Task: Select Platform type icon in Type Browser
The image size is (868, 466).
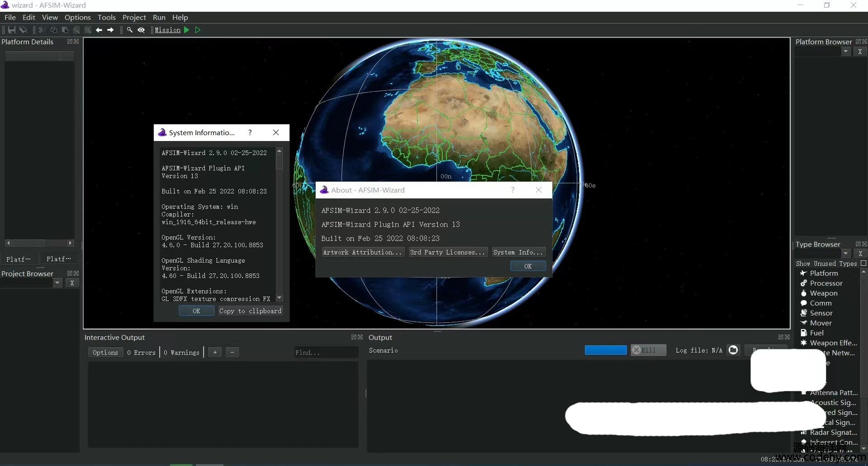Action: click(x=804, y=273)
